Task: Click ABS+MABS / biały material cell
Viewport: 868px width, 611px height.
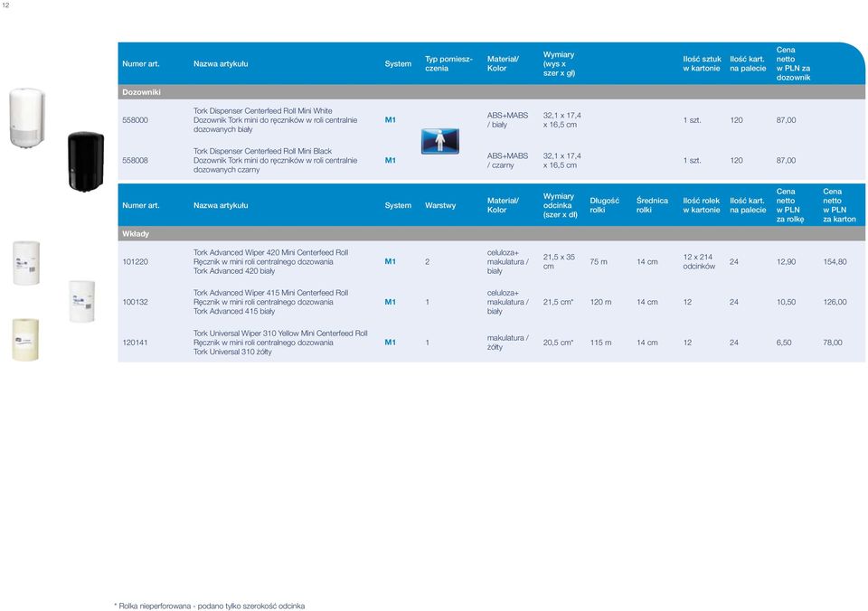Action: pyautogui.click(x=507, y=120)
